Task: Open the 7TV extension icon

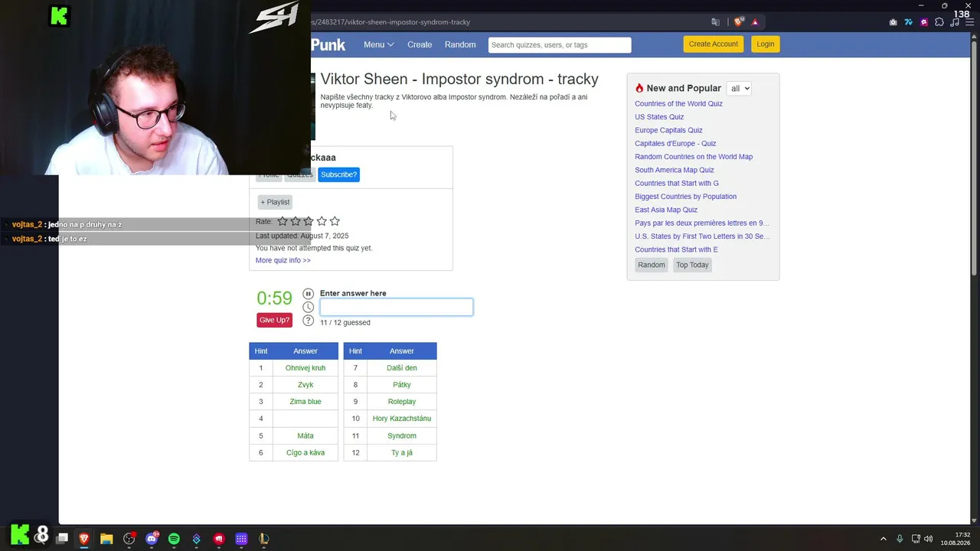Action: tap(909, 22)
